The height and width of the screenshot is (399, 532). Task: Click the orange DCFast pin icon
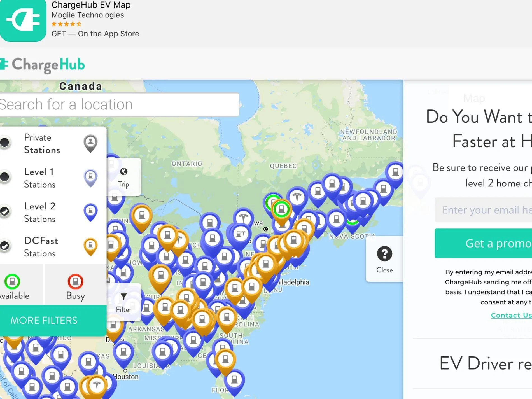tap(90, 247)
